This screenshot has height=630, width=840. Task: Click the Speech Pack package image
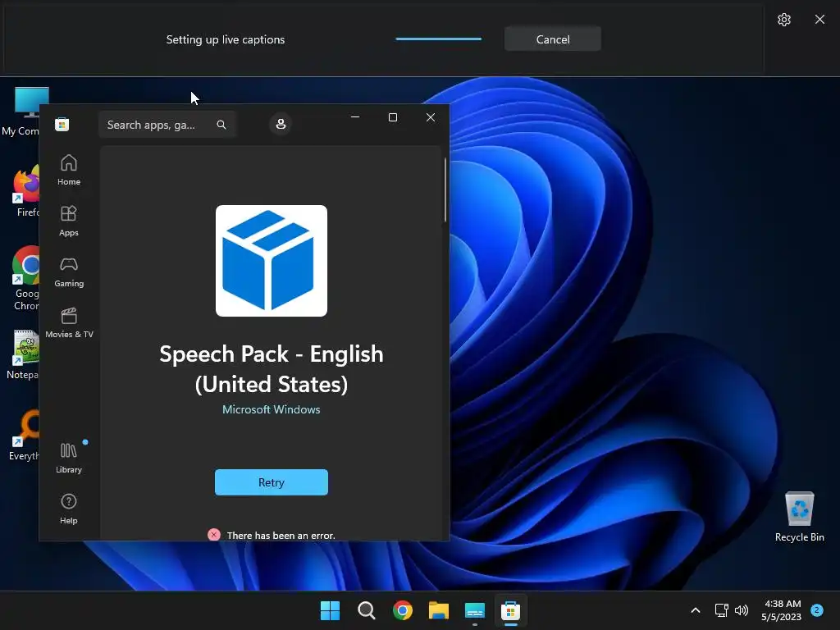(x=271, y=261)
